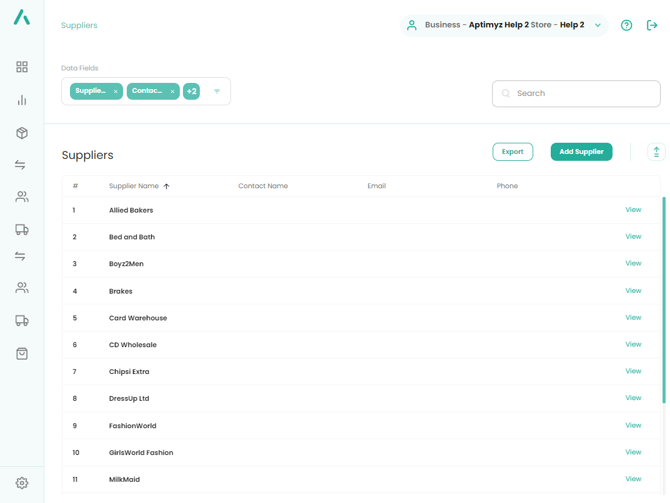Open the shopping bag icon in sidebar
Image resolution: width=670 pixels, height=503 pixels.
tap(22, 354)
